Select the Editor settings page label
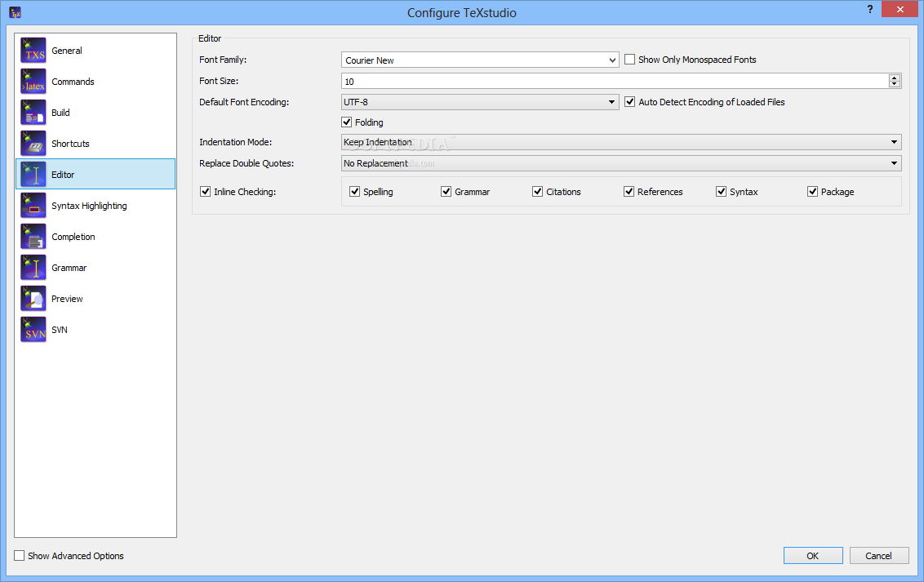 tap(63, 175)
